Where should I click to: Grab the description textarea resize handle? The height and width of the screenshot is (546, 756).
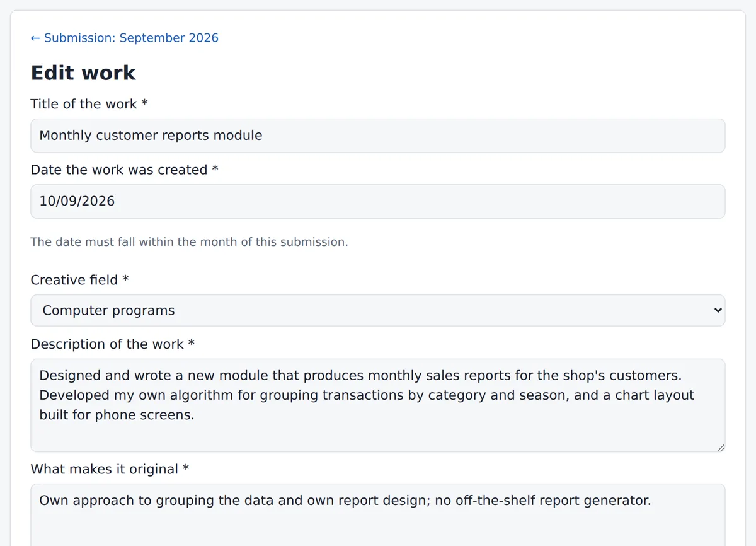(x=721, y=447)
